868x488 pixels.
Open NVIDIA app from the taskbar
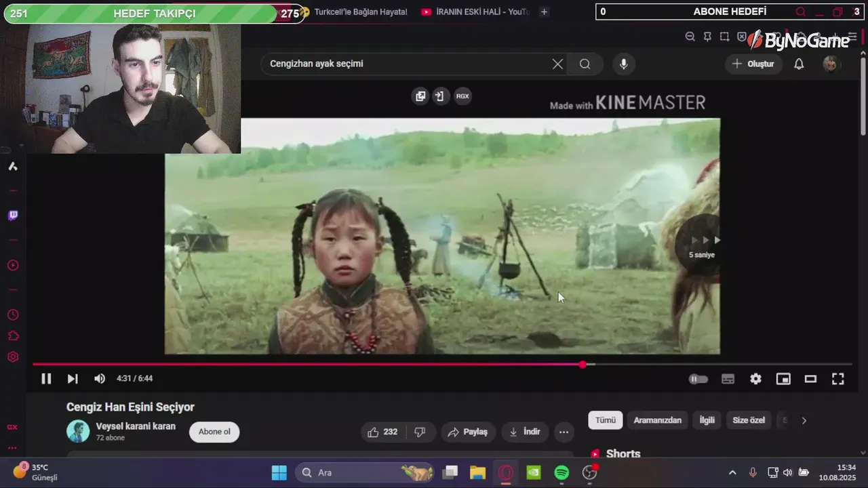534,472
